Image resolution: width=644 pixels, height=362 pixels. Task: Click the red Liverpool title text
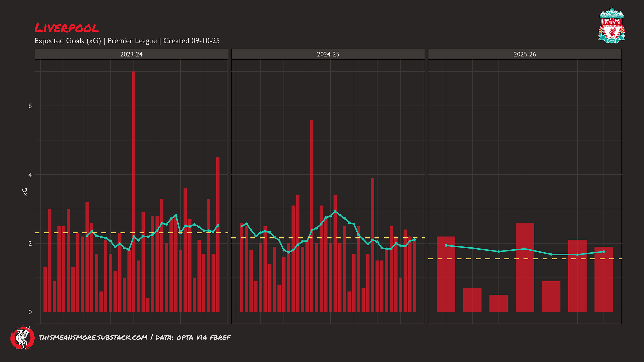pyautogui.click(x=67, y=28)
